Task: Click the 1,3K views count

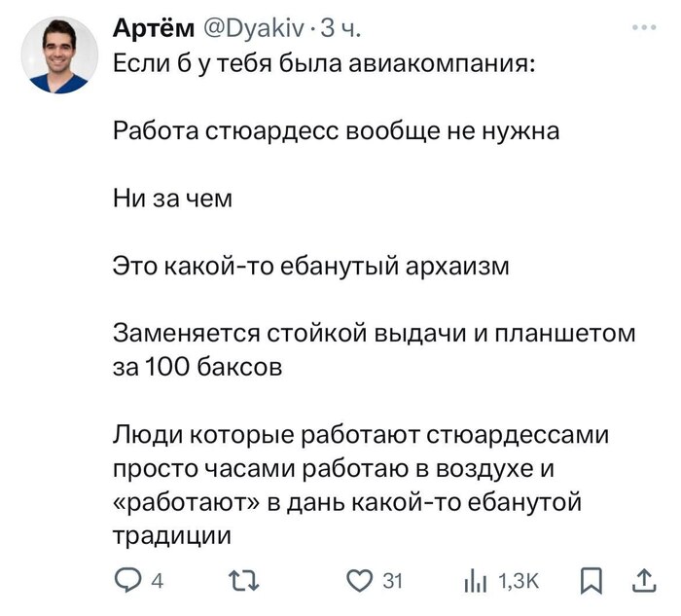Action: point(517,582)
